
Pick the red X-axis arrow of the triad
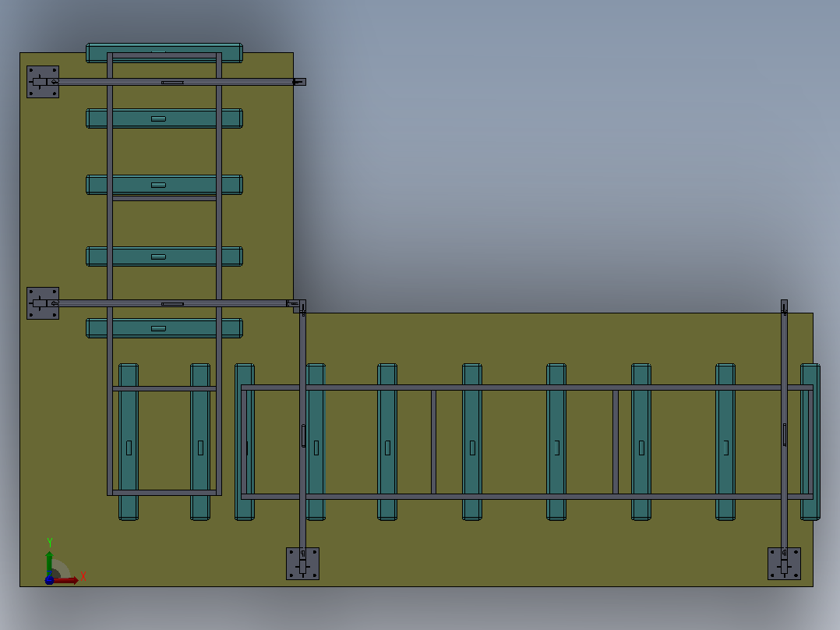pyautogui.click(x=65, y=580)
